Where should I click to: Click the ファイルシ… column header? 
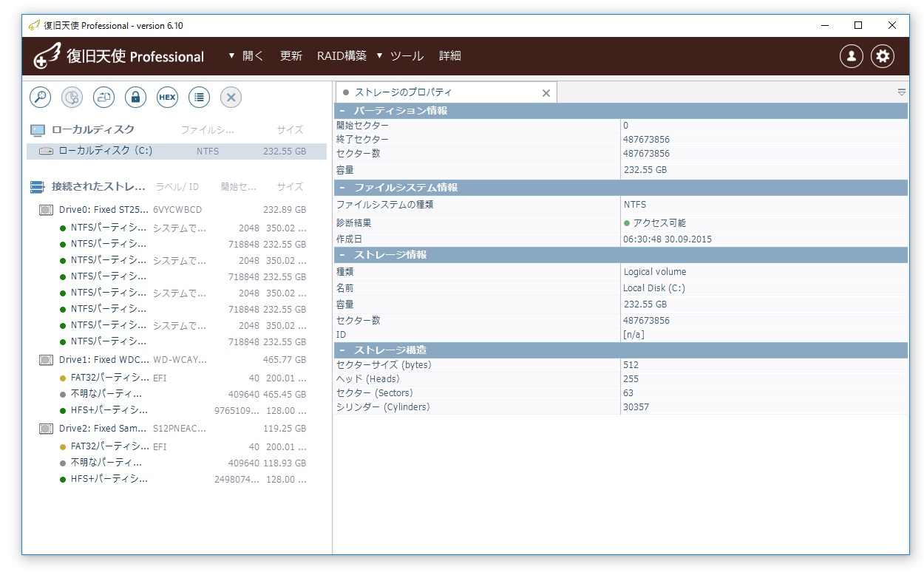207,130
